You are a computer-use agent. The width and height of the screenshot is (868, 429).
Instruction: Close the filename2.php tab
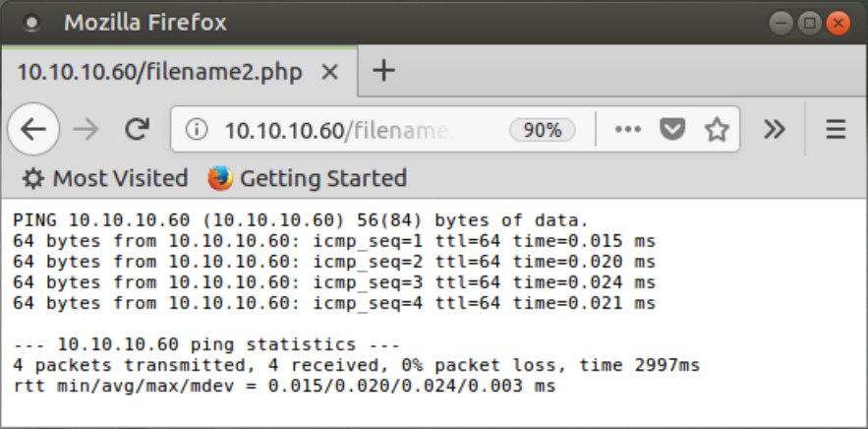330,72
